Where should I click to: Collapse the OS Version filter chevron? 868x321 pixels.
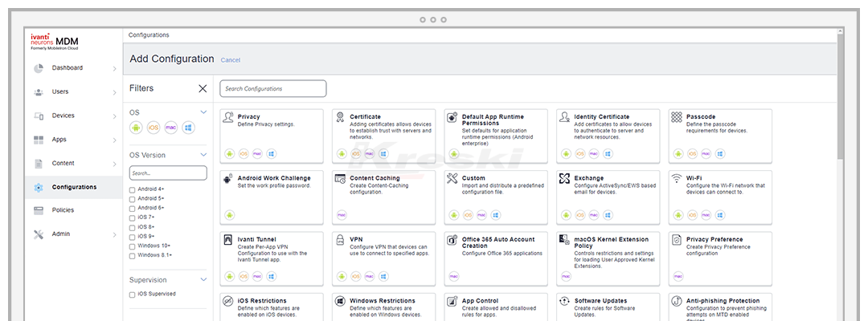coord(203,155)
